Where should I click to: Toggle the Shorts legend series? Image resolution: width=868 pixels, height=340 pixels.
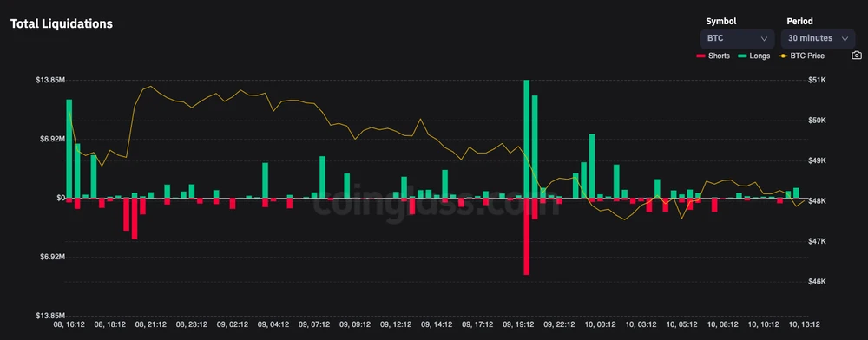tap(713, 56)
